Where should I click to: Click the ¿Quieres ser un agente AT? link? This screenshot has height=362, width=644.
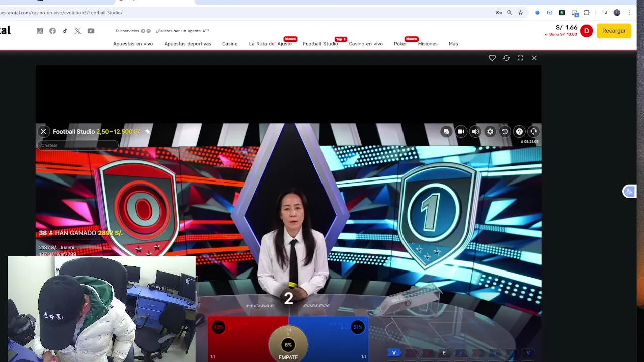pyautogui.click(x=182, y=31)
